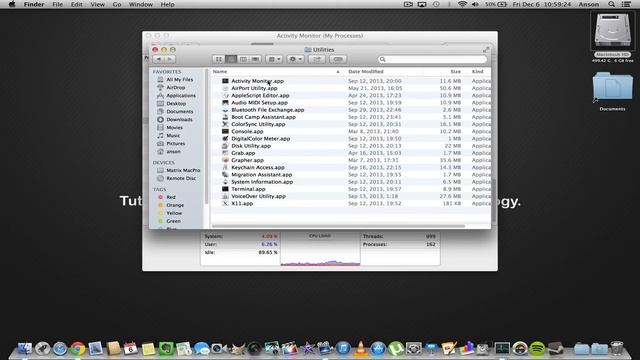The image size is (640, 360).
Task: Open the Window menu
Action: [140, 4]
